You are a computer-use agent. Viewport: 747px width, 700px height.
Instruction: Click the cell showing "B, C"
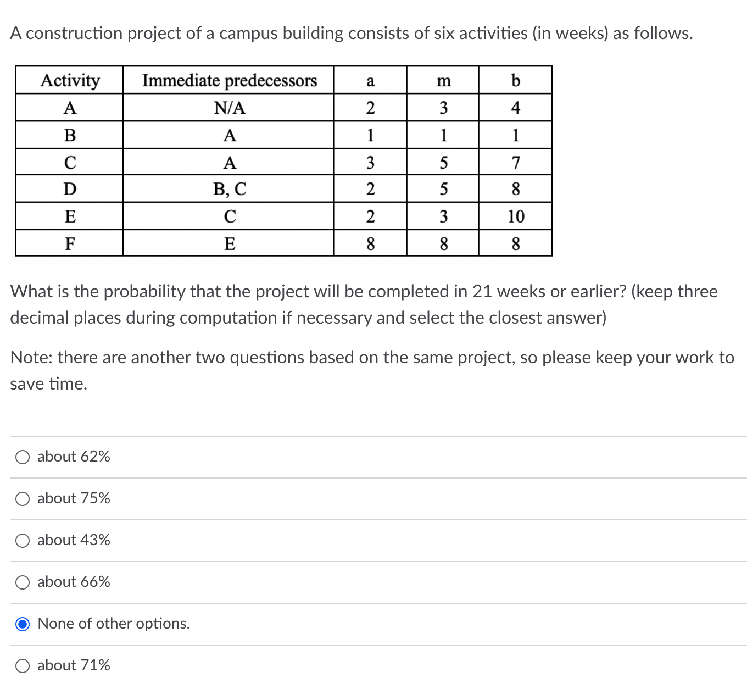(x=230, y=189)
